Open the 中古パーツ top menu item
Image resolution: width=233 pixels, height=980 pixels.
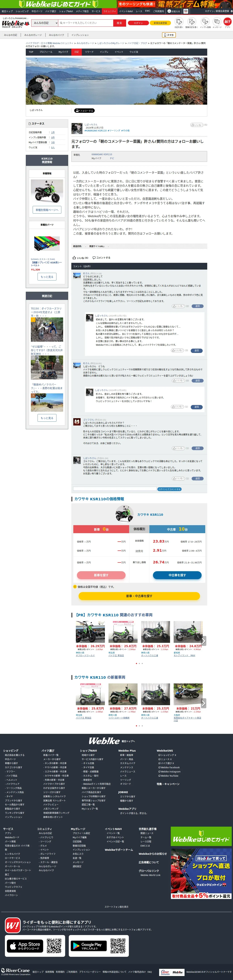pyautogui.click(x=37, y=11)
